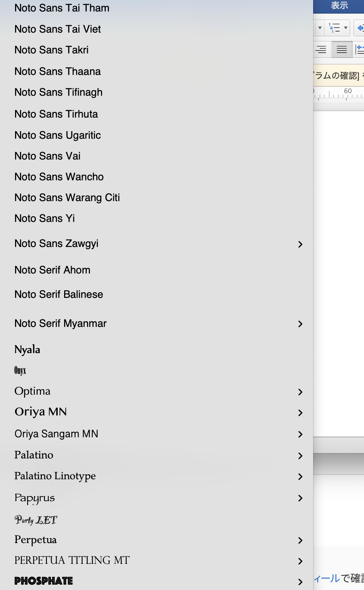Expand the Noto Sans Zawgyi submenu arrow
Screen dimensions: 364x590
(x=300, y=244)
